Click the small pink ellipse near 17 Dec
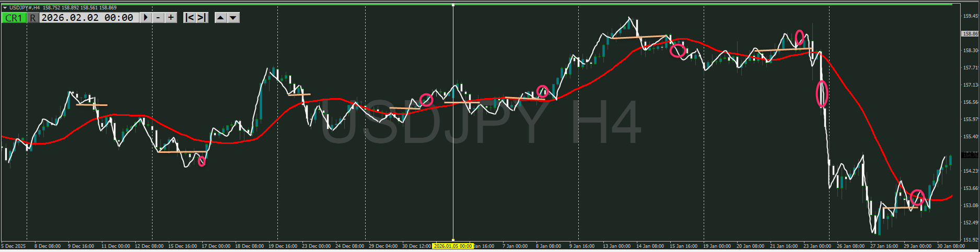This screenshot has width=980, height=252. point(202,162)
